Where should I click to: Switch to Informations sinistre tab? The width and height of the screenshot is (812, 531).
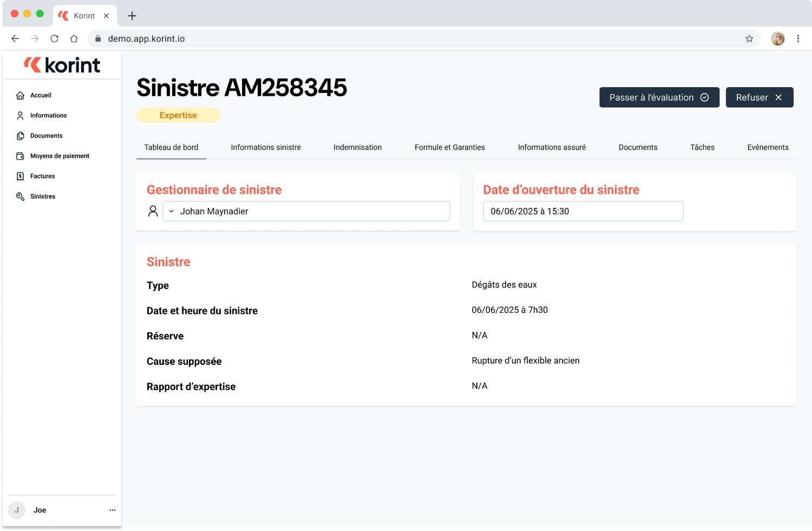coord(266,147)
